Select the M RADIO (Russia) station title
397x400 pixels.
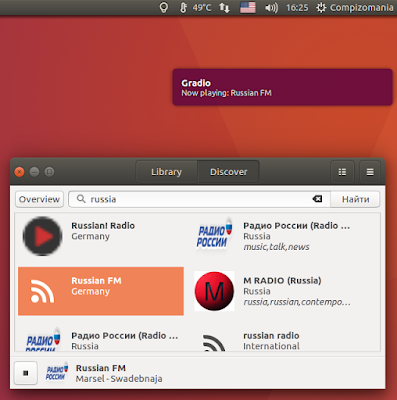[x=282, y=281]
